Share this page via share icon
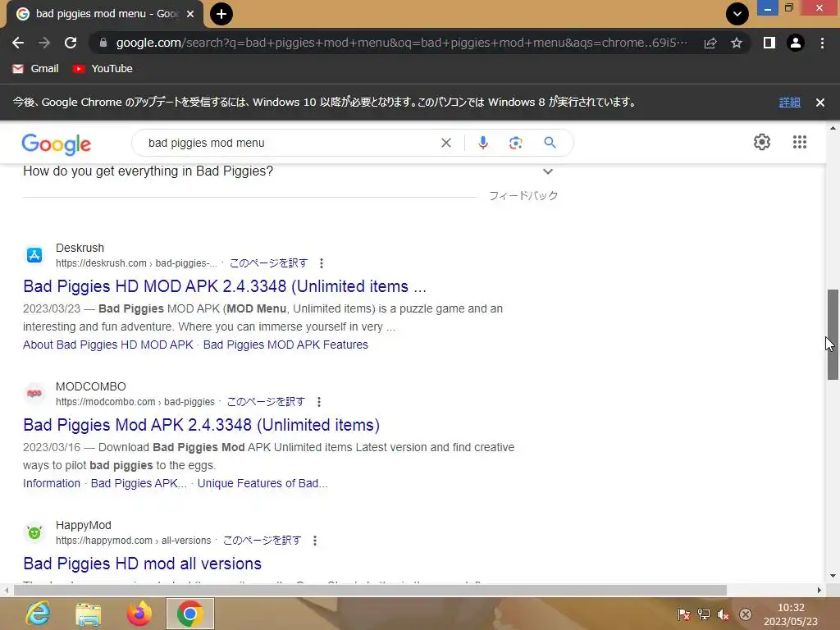Viewport: 840px width, 630px height. [x=710, y=43]
